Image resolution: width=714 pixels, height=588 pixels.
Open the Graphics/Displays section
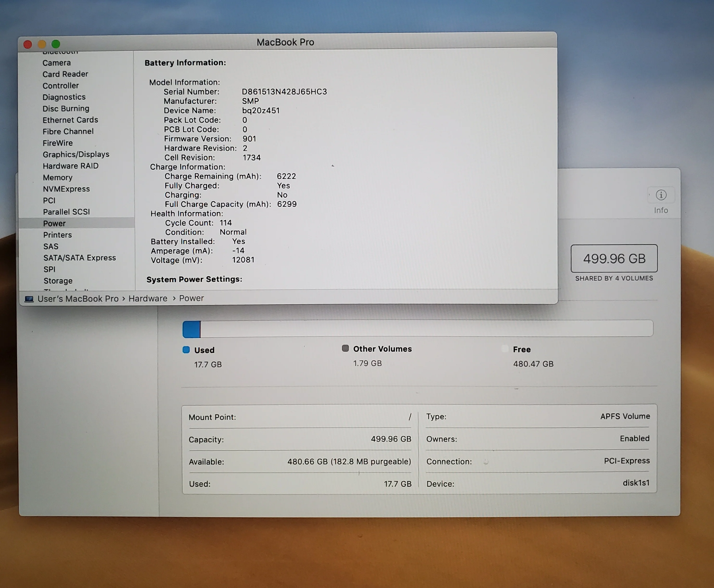(x=76, y=155)
